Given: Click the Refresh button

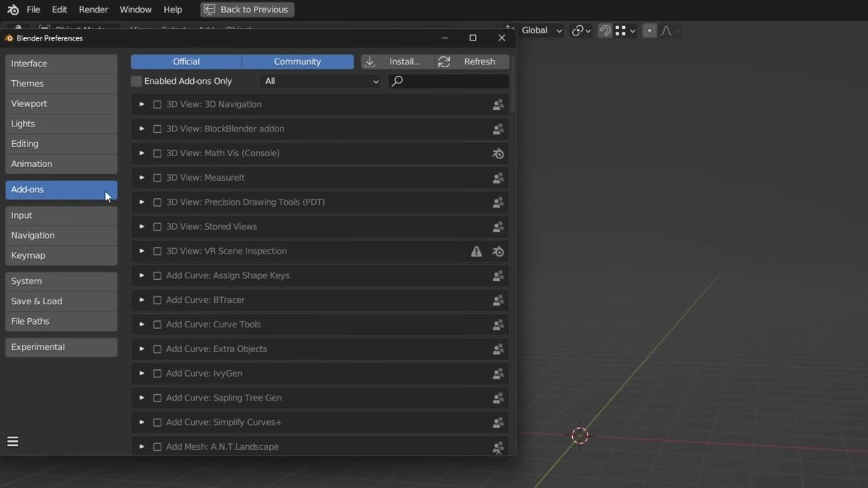Looking at the screenshot, I should point(478,61).
